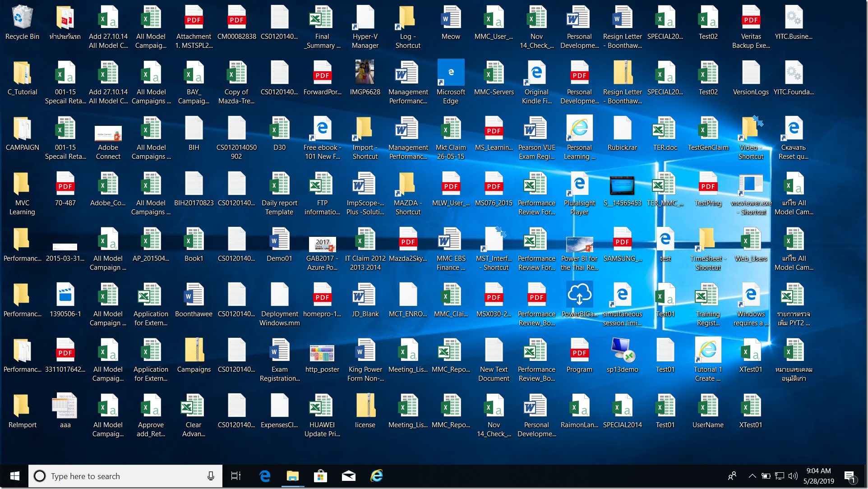This screenshot has height=489, width=868.
Task: Select the MMC-Servers Excel file
Action: coord(494,78)
